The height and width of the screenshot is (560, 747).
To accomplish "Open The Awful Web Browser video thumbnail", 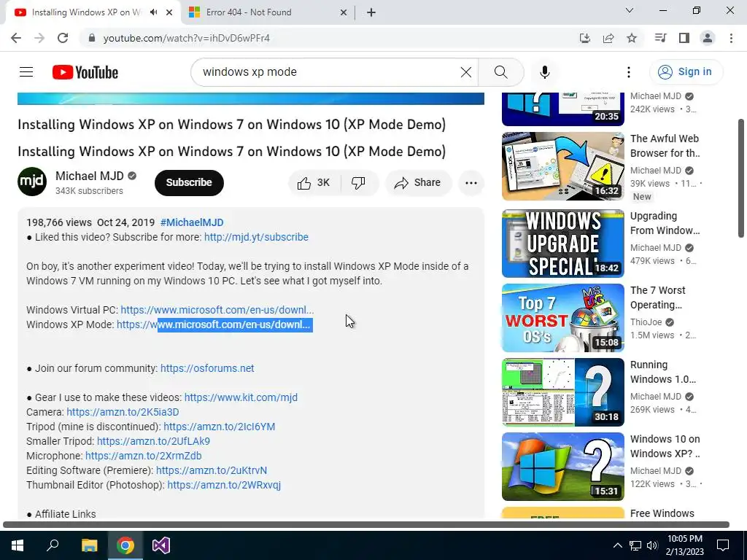I will point(562,166).
